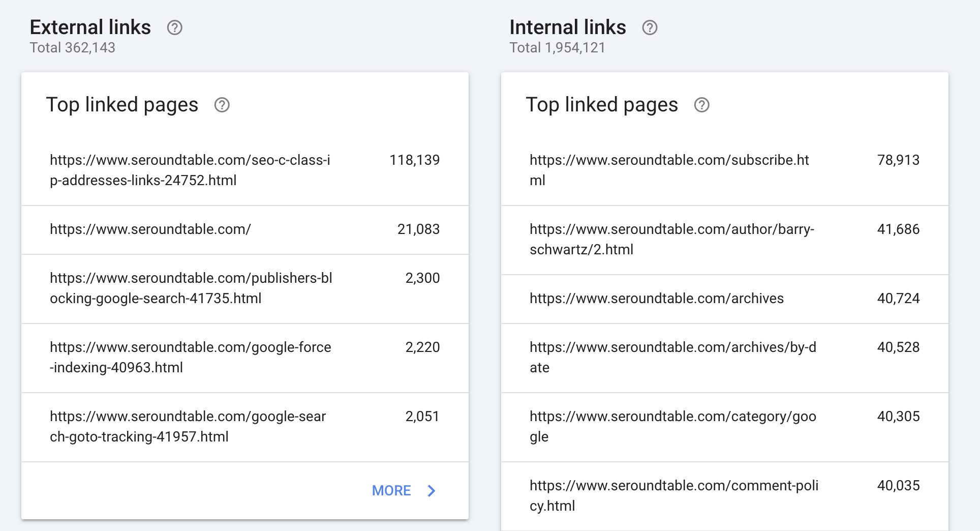Click the Total 362,143 text
This screenshot has height=531, width=980.
73,48
